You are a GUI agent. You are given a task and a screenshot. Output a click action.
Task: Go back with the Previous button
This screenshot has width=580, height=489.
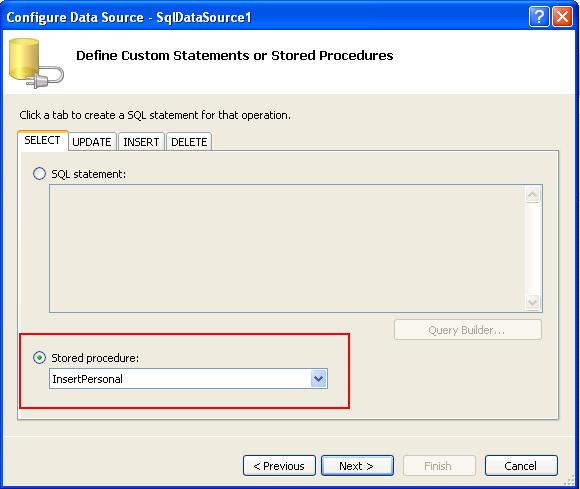pos(279,466)
